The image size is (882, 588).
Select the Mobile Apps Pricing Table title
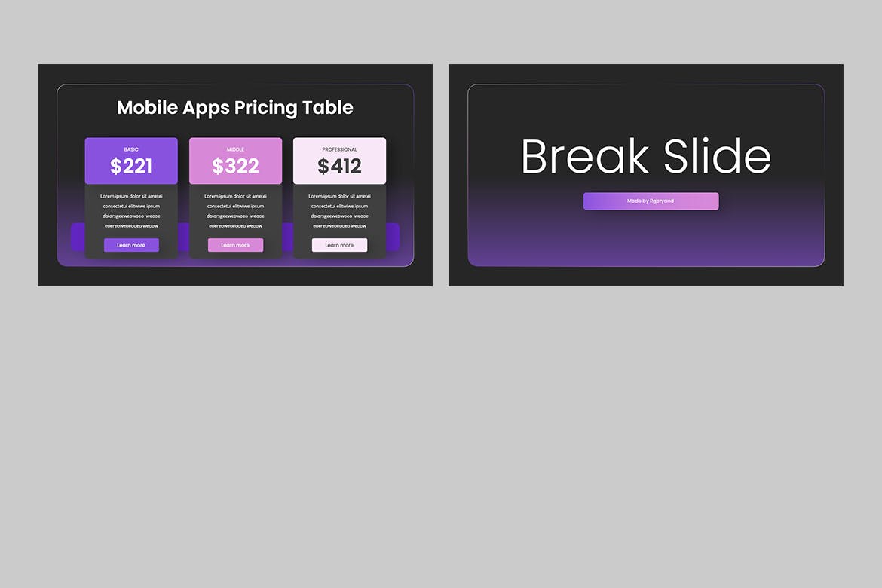click(234, 107)
